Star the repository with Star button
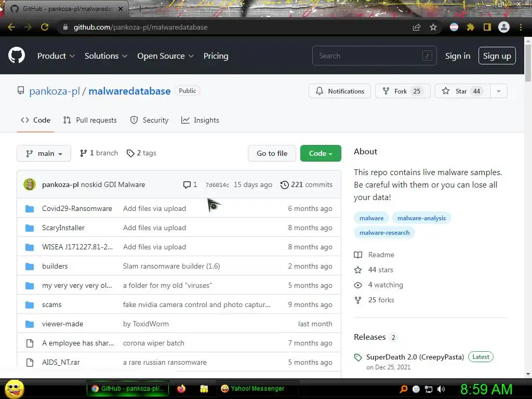Image resolution: width=532 pixels, height=399 pixels. (462, 91)
